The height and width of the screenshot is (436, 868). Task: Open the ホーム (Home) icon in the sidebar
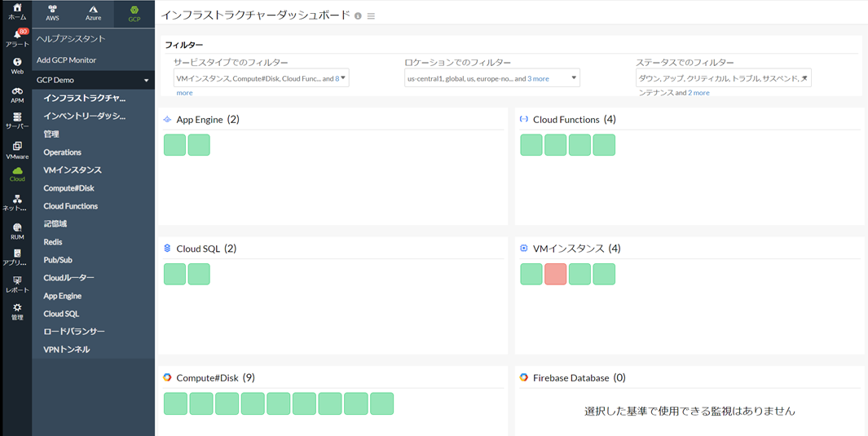point(16,11)
